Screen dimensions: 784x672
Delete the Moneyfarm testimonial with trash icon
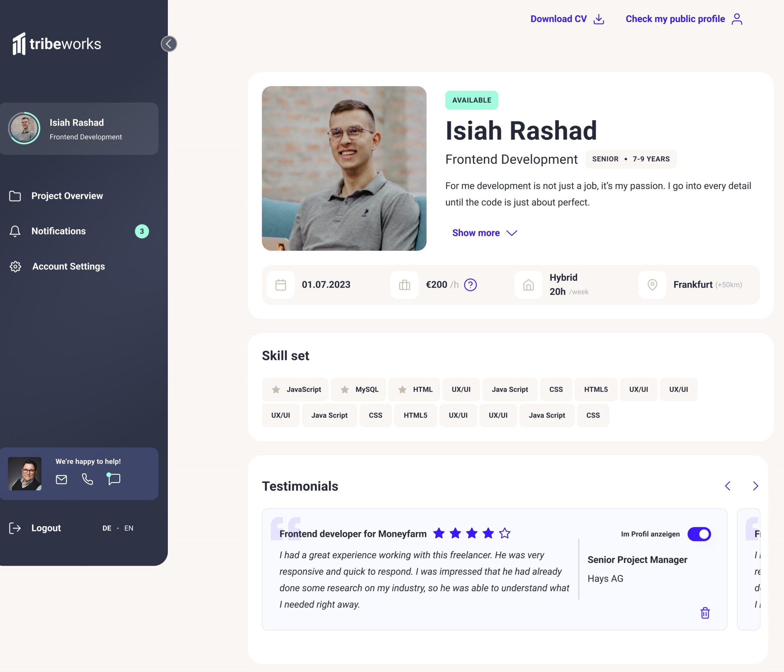pyautogui.click(x=705, y=613)
